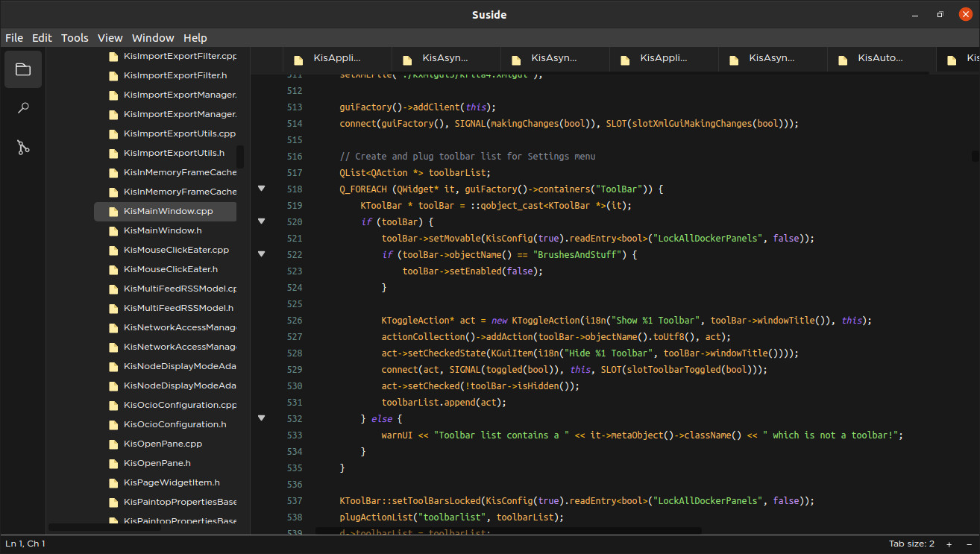
Task: Click the file tree horizontal scrollbar
Action: 104,527
